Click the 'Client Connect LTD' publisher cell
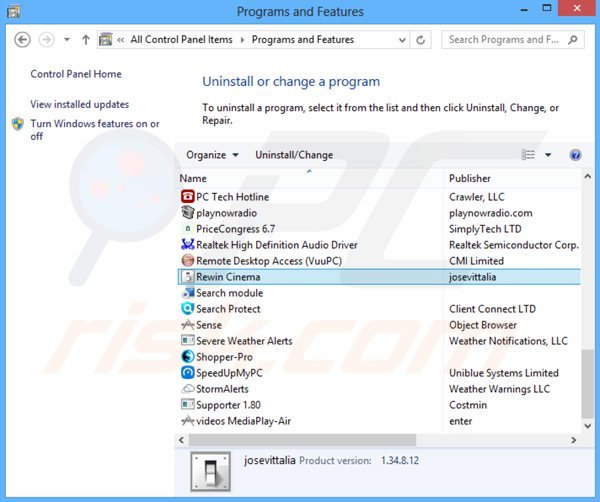 click(x=492, y=309)
